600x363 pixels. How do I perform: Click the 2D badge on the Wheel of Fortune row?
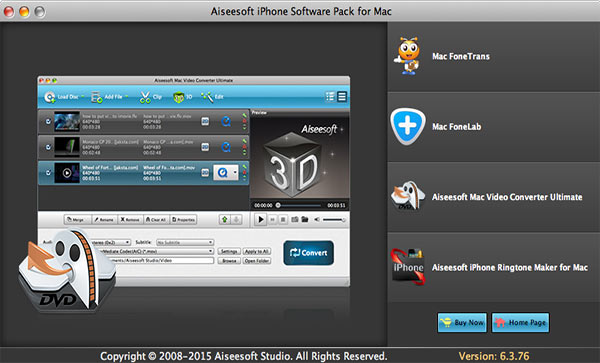pos(205,173)
